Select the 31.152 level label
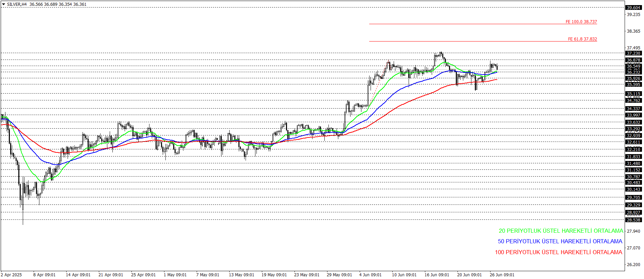The width and height of the screenshot is (644, 279). 633,170
